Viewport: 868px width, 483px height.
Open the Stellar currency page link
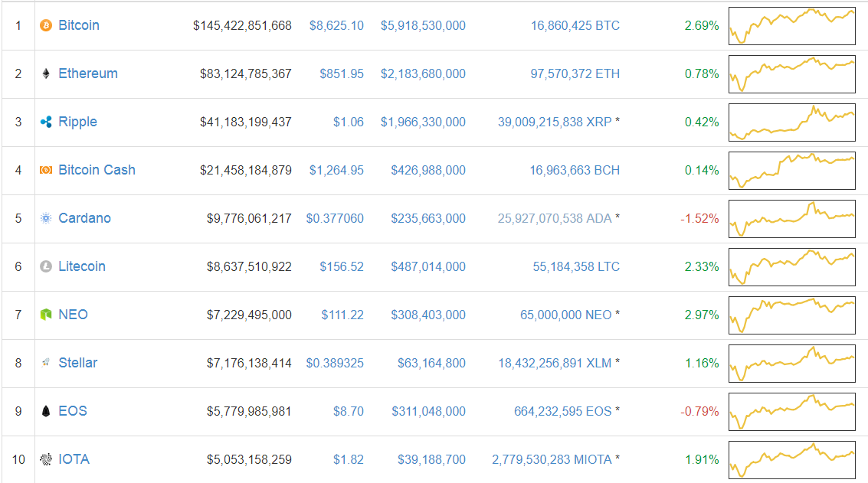click(x=78, y=362)
